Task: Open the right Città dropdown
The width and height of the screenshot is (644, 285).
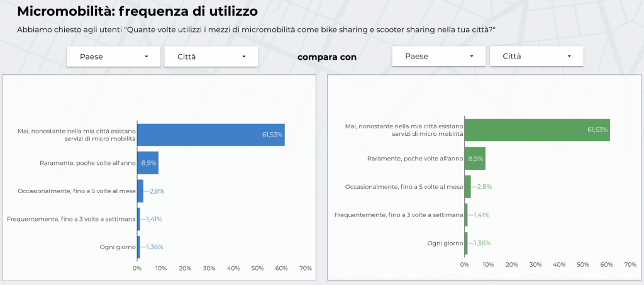Action: pyautogui.click(x=536, y=57)
